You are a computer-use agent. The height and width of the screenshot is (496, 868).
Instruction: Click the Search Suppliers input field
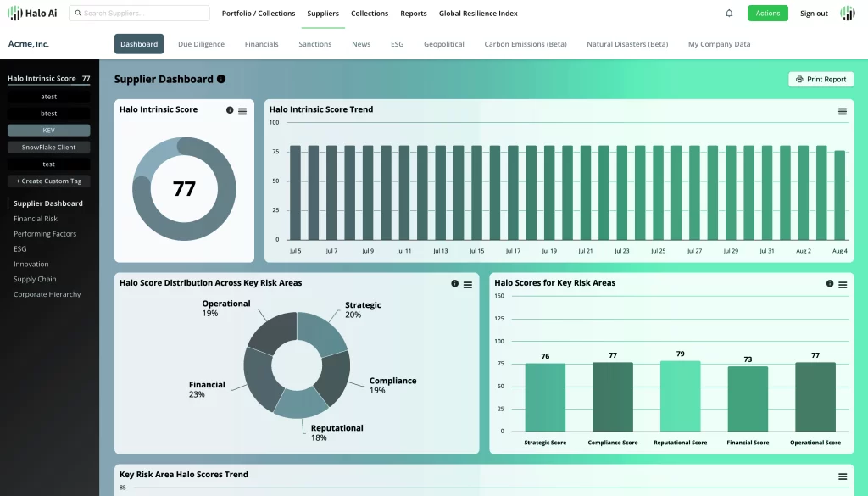click(x=140, y=14)
